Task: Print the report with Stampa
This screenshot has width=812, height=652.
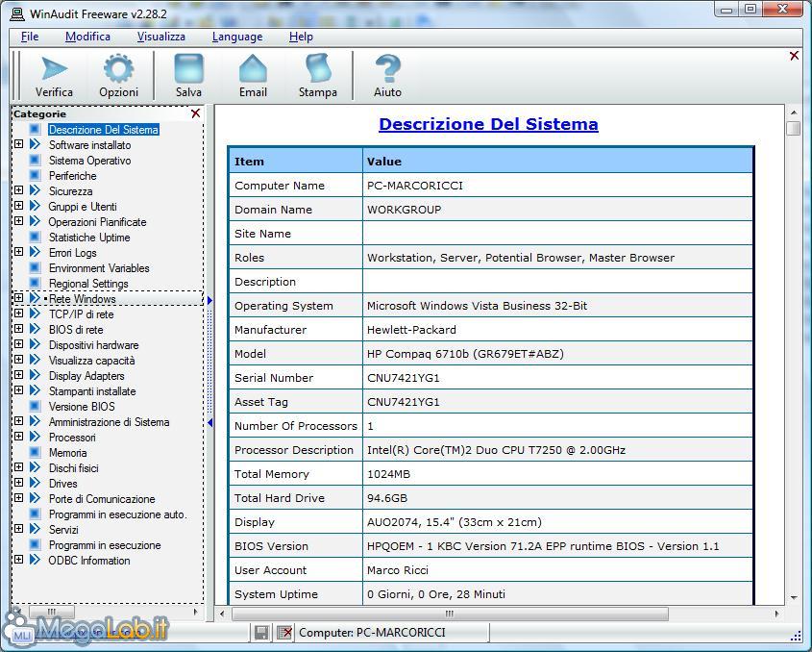Action: tap(317, 76)
